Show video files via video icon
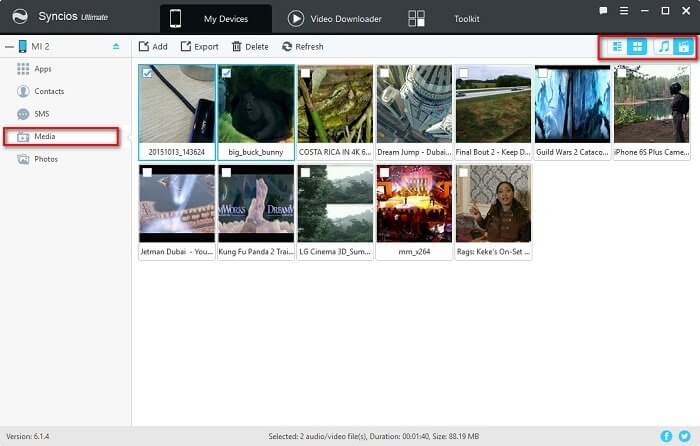 point(683,46)
